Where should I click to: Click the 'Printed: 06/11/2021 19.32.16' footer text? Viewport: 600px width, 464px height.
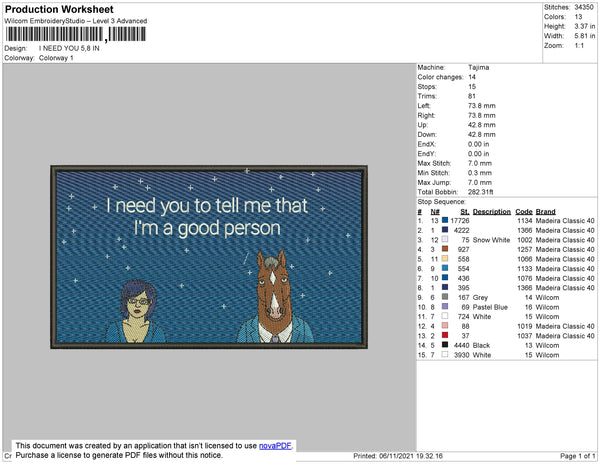tap(398, 456)
